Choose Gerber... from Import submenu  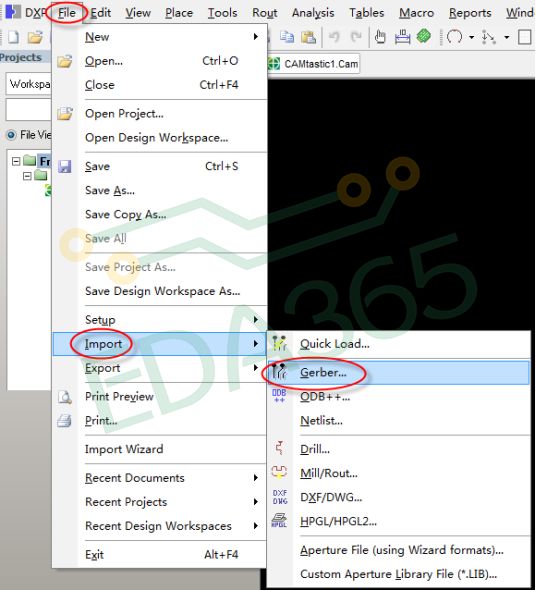399,373
